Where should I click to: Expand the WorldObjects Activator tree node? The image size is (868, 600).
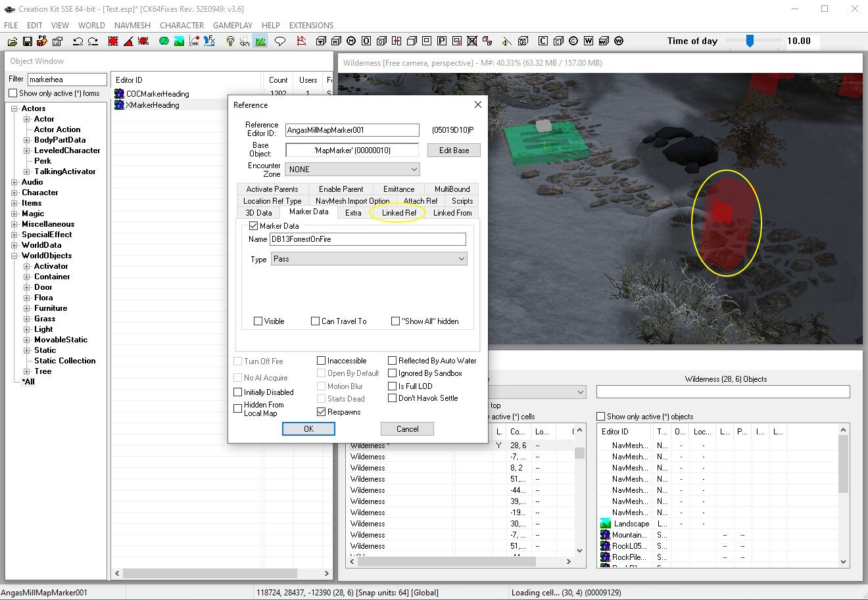[27, 266]
